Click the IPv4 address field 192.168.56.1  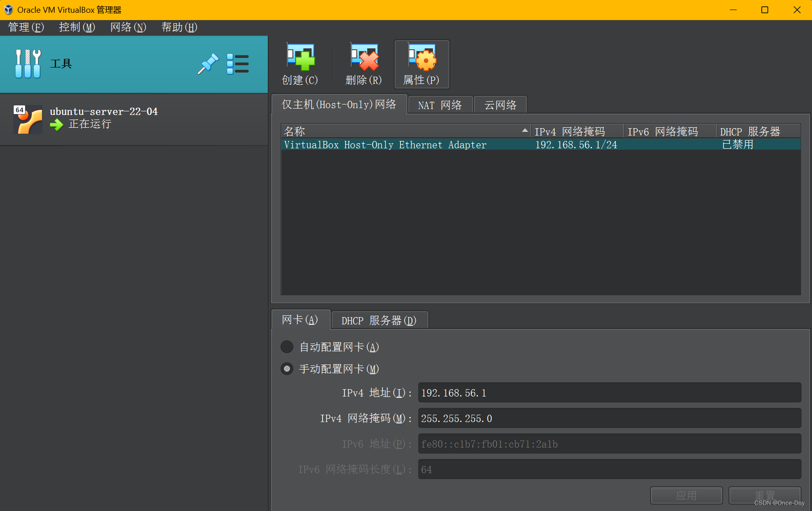(x=609, y=393)
